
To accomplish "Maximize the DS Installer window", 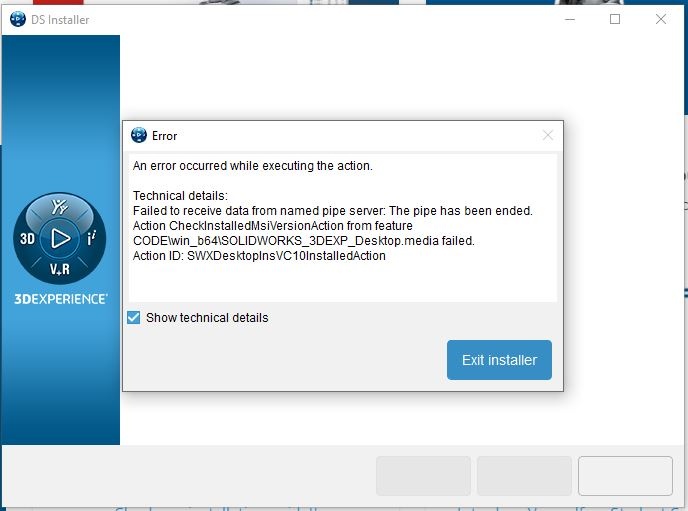I will 615,19.
